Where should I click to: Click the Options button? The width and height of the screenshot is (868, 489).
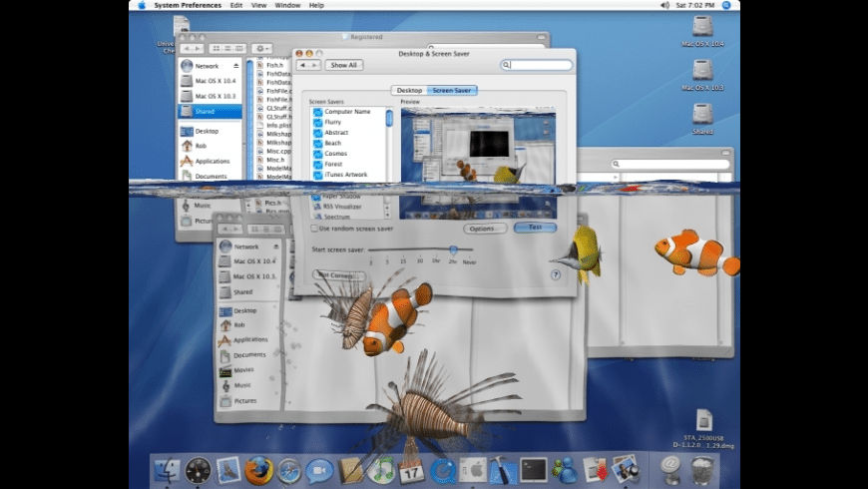(485, 229)
